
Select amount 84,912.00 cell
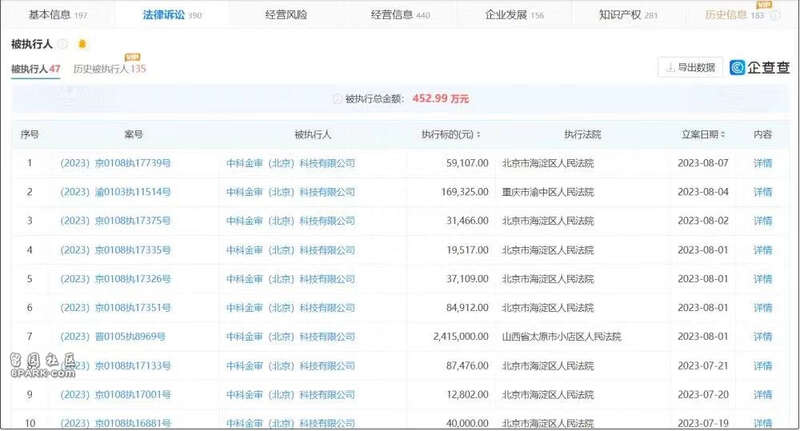click(x=467, y=308)
